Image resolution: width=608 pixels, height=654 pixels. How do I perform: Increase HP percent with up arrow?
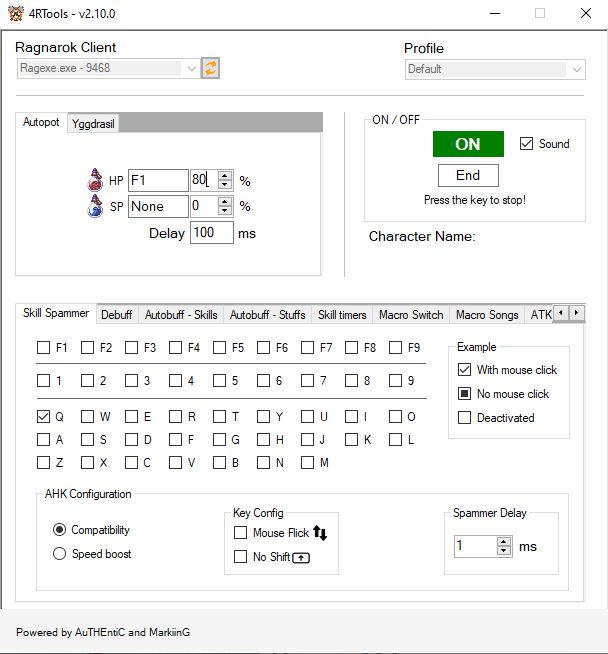point(225,175)
